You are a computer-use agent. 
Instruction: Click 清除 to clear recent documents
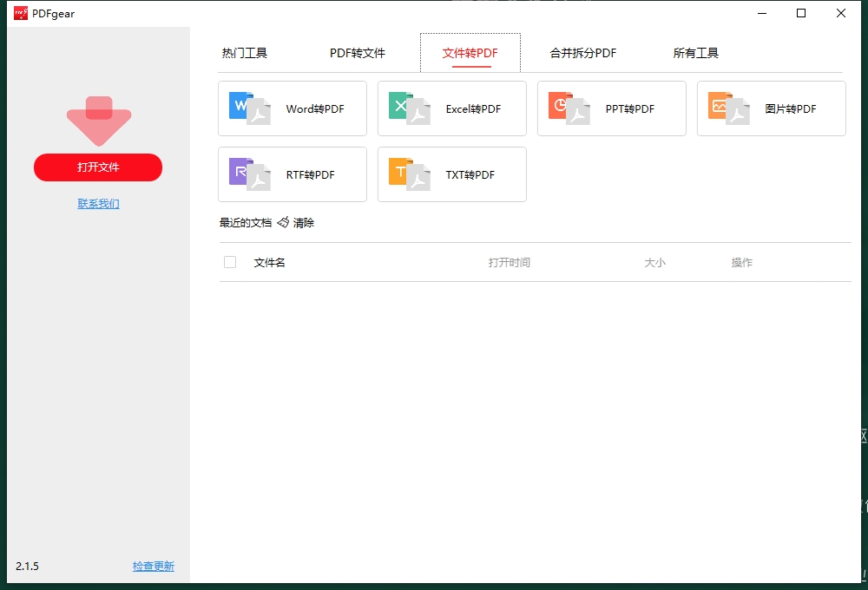pyautogui.click(x=304, y=222)
